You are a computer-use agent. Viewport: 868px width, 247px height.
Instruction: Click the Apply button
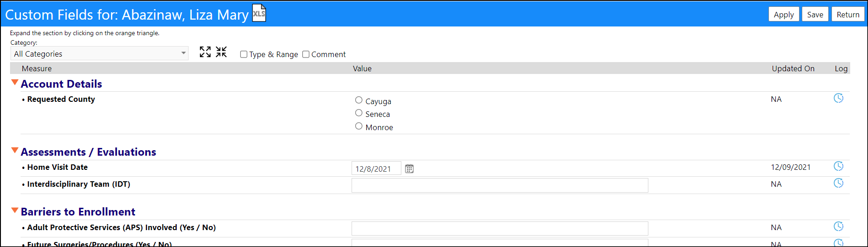(x=784, y=14)
